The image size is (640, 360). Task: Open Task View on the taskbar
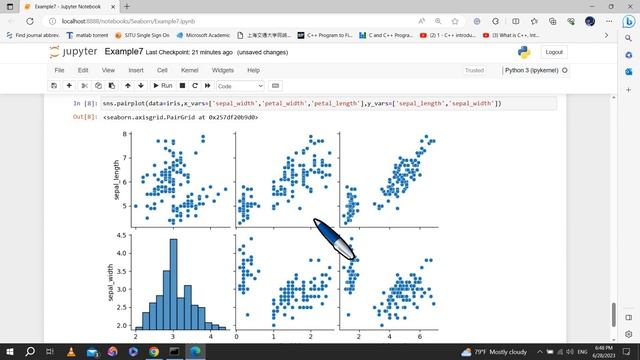[x=50, y=351]
